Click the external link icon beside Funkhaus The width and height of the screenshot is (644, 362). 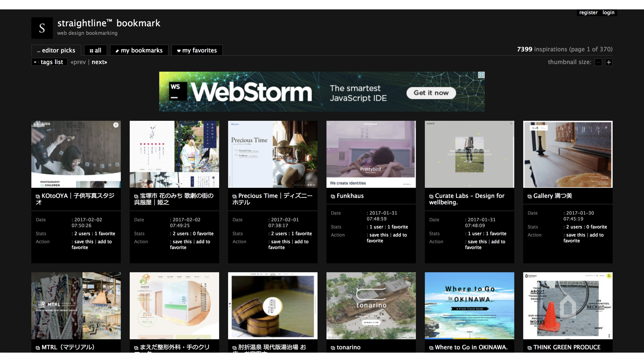coord(333,196)
